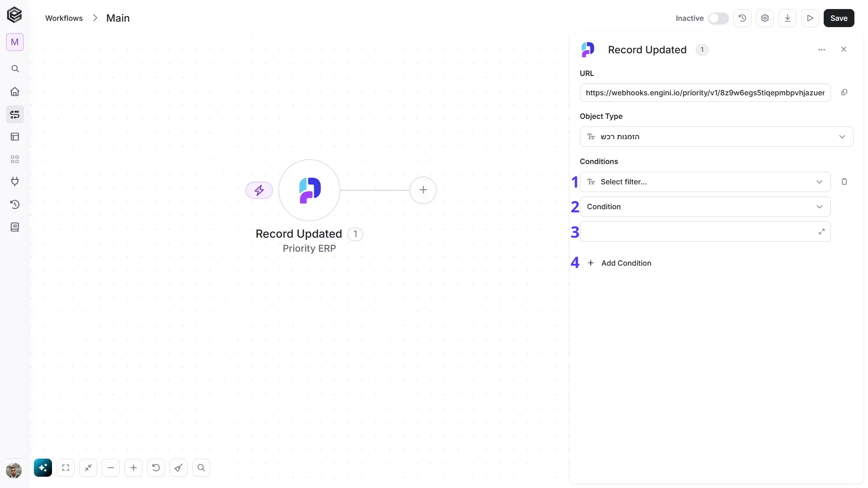Click the webhook URL field
Image resolution: width=868 pixels, height=488 pixels.
pos(705,93)
